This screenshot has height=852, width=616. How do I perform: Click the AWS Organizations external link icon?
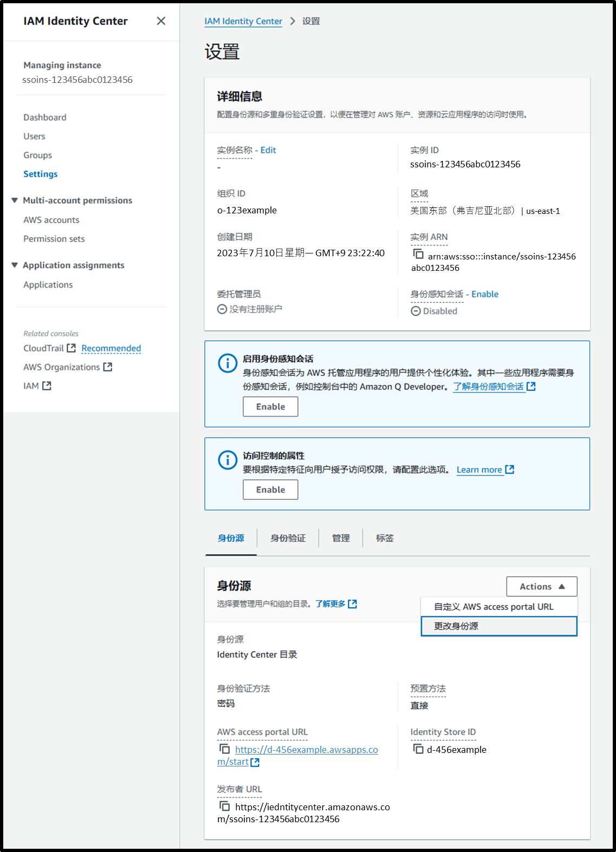click(x=108, y=367)
